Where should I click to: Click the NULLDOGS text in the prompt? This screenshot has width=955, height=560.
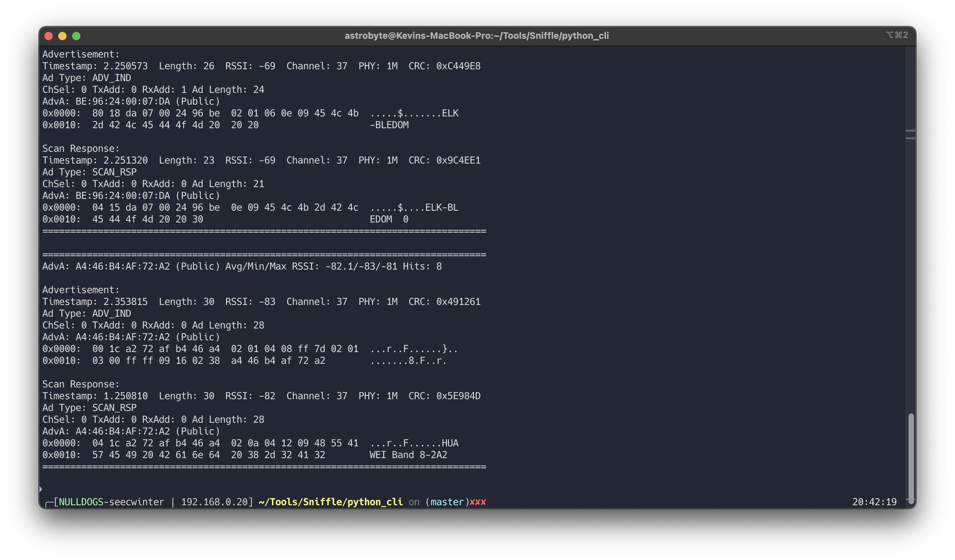81,502
